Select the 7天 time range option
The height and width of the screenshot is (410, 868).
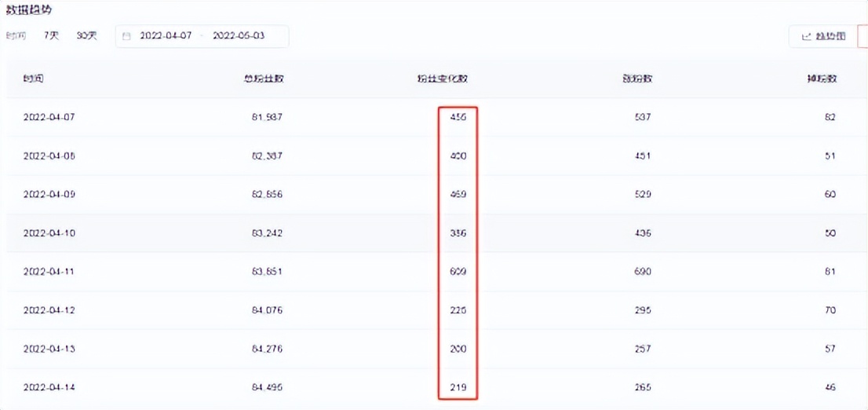(52, 35)
